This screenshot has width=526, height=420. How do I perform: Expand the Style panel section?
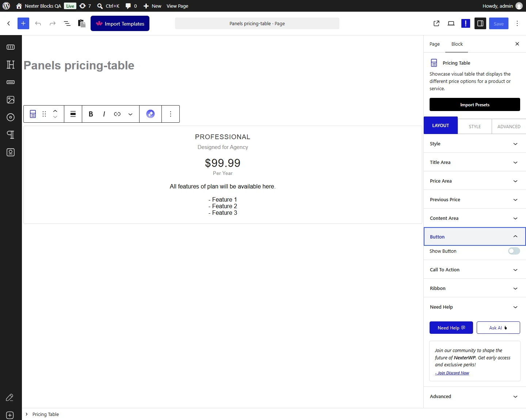point(475,144)
